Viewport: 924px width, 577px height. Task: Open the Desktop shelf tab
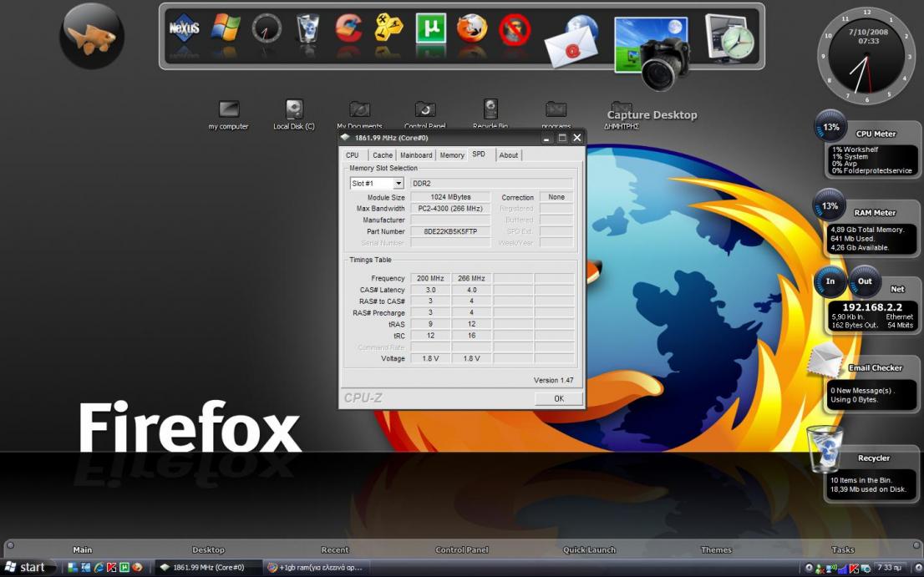point(209,549)
